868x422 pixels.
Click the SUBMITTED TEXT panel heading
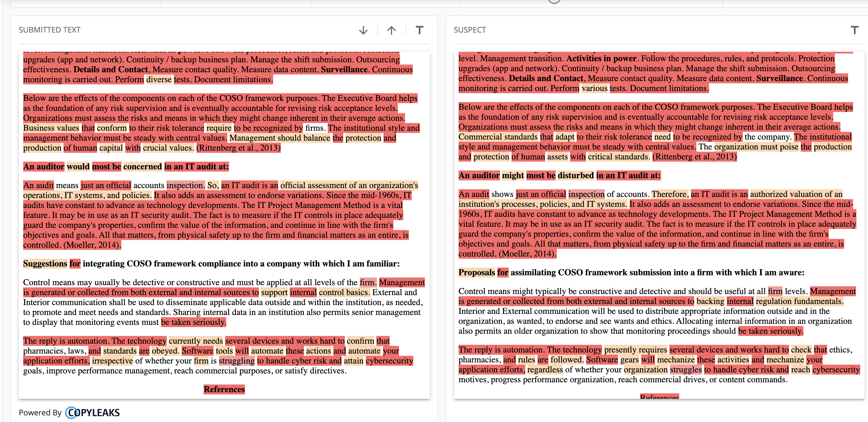point(50,30)
